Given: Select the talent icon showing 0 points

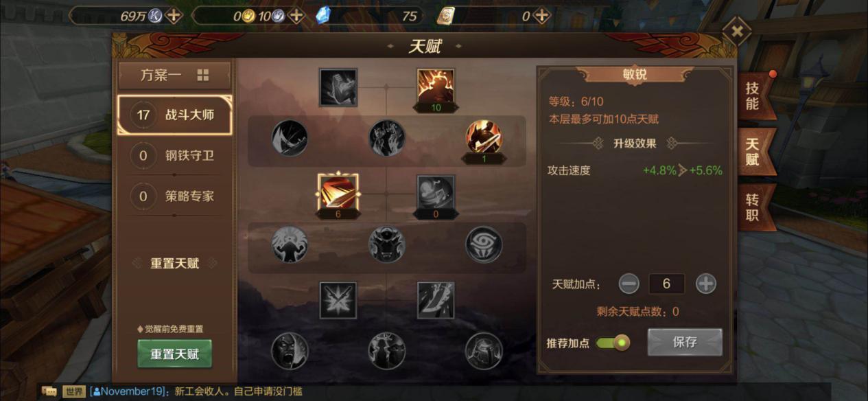Looking at the screenshot, I should point(436,193).
